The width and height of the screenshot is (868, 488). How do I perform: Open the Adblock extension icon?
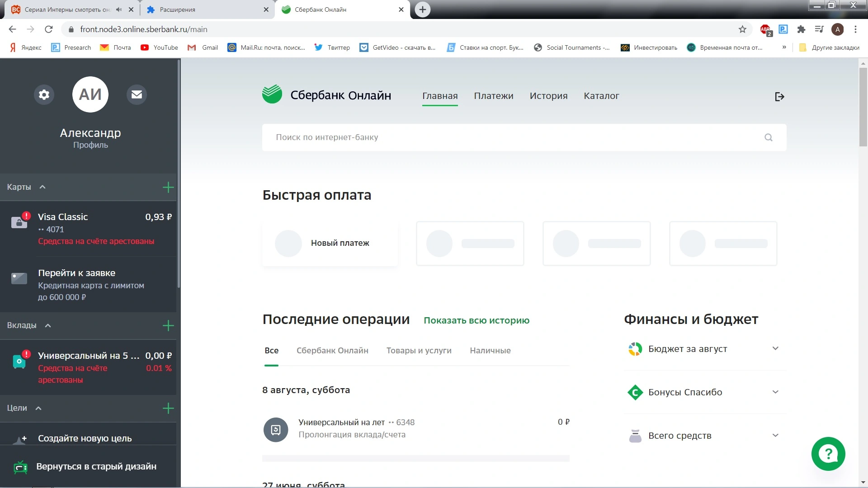[765, 30]
